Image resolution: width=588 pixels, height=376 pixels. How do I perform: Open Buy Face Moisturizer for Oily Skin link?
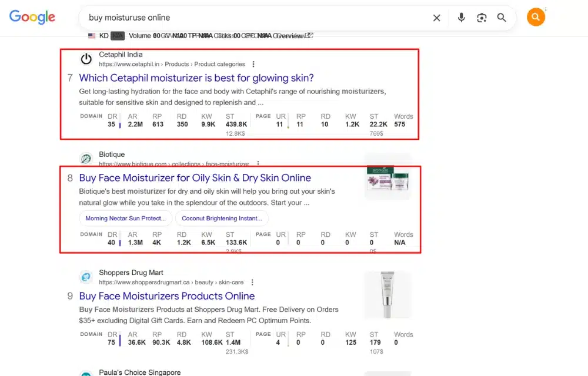[x=195, y=178]
